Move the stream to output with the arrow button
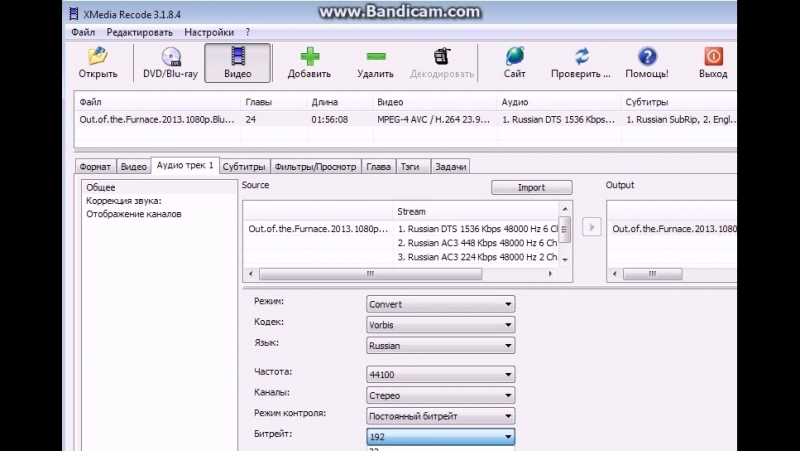This screenshot has height=451, width=800. coord(591,227)
